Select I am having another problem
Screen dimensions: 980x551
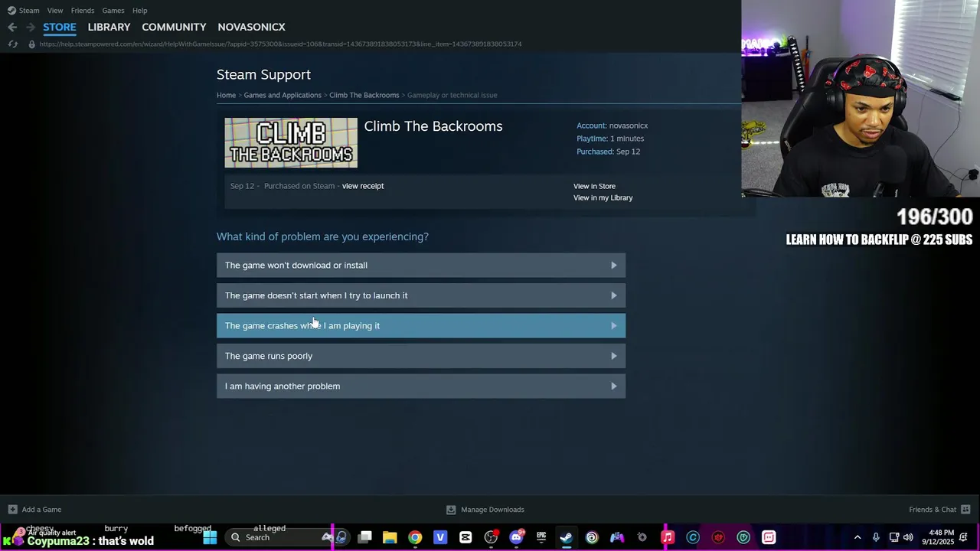tap(421, 386)
